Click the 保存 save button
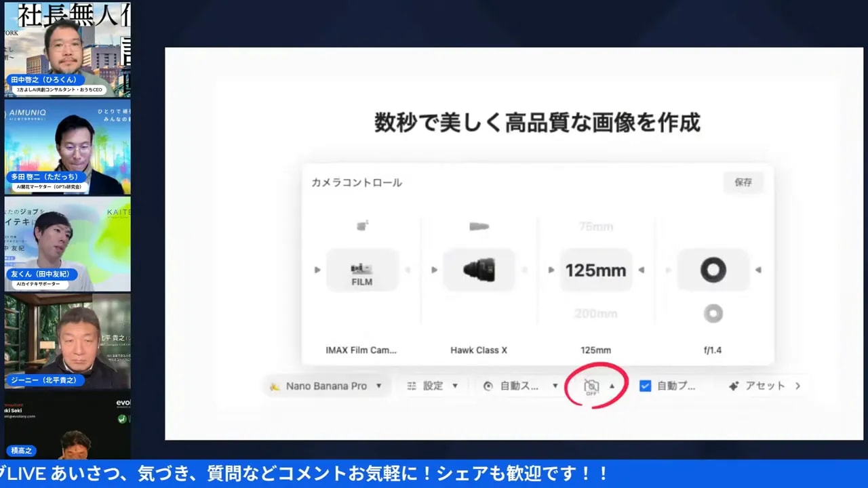The height and width of the screenshot is (488, 868). 743,182
